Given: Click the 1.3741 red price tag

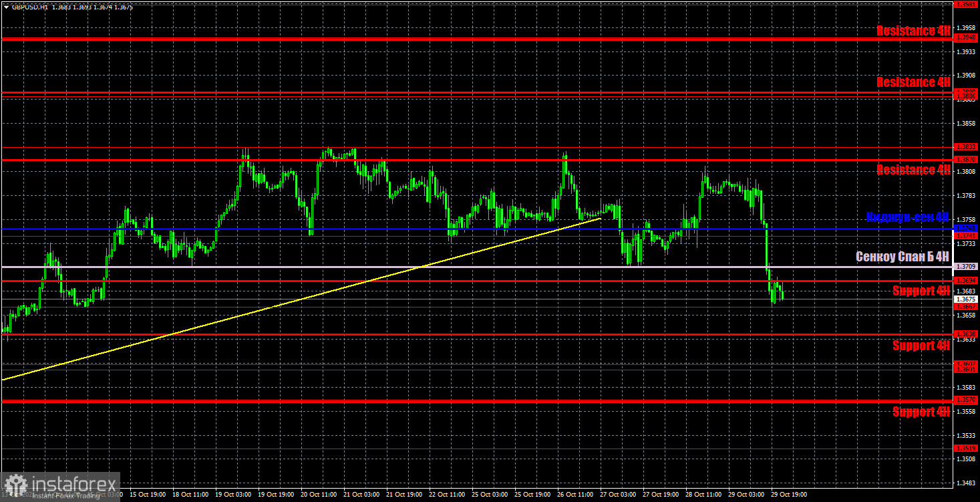Looking at the screenshot, I should 967,235.
